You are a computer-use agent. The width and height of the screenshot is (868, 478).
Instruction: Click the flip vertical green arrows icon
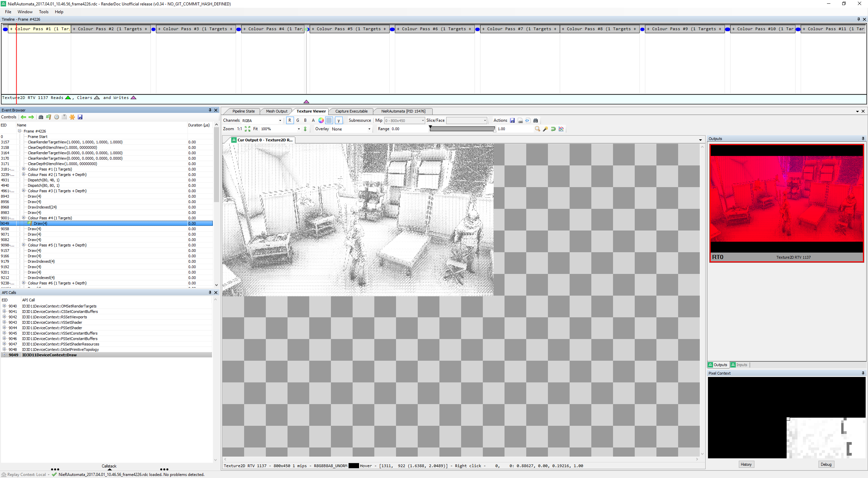[305, 129]
